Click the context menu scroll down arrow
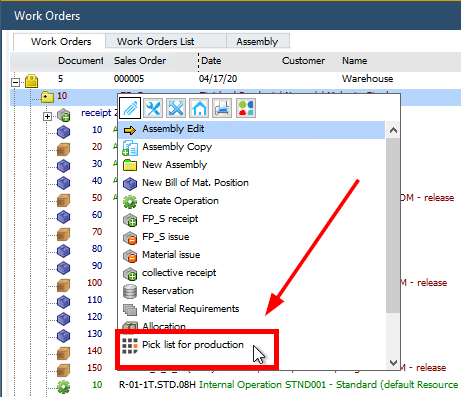The height and width of the screenshot is (397, 461). click(393, 362)
